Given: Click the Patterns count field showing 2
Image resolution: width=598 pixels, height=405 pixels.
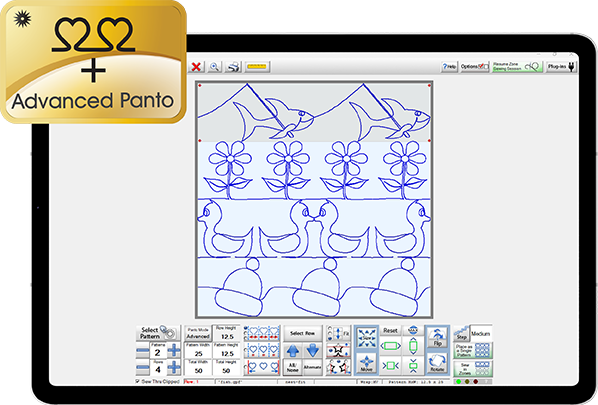Looking at the screenshot, I should click(158, 350).
